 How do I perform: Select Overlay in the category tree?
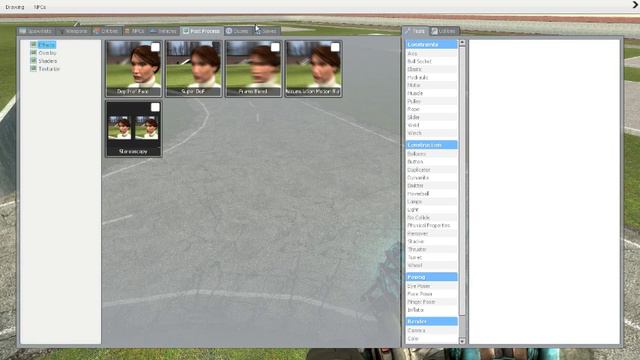[x=47, y=53]
